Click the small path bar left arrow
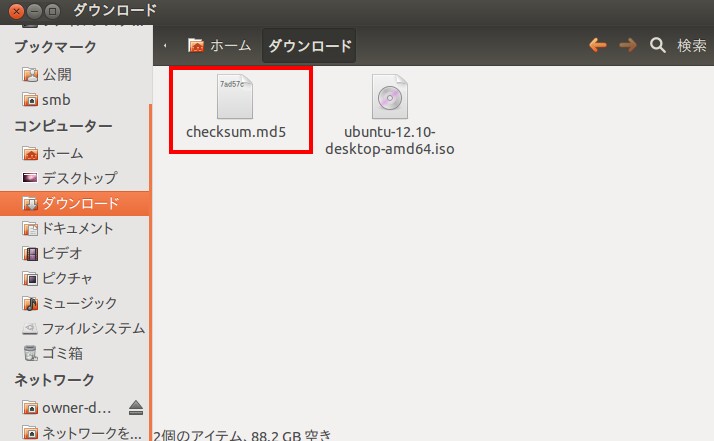 point(165,46)
